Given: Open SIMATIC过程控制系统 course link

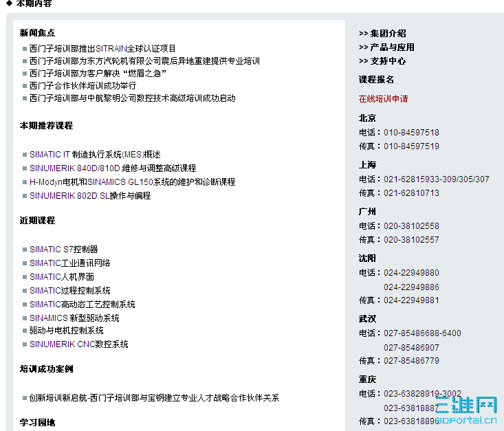Looking at the screenshot, I should (x=69, y=291).
